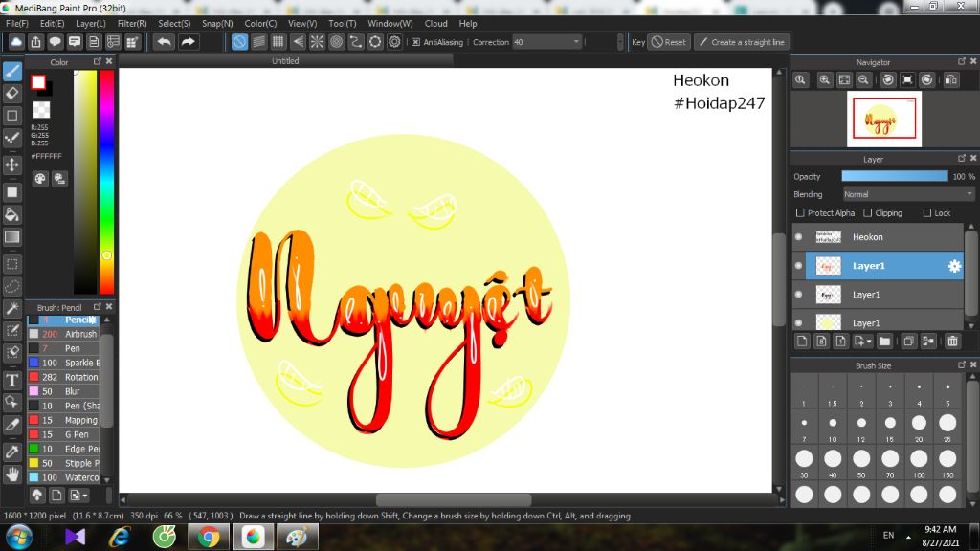Image resolution: width=980 pixels, height=551 pixels.
Task: Select the G Pen brush
Action: point(64,434)
